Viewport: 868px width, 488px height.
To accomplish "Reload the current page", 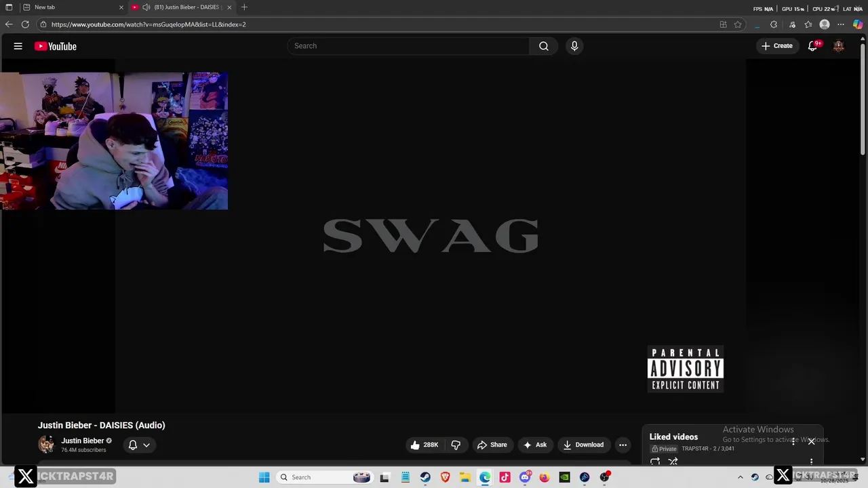I will pos(25,24).
